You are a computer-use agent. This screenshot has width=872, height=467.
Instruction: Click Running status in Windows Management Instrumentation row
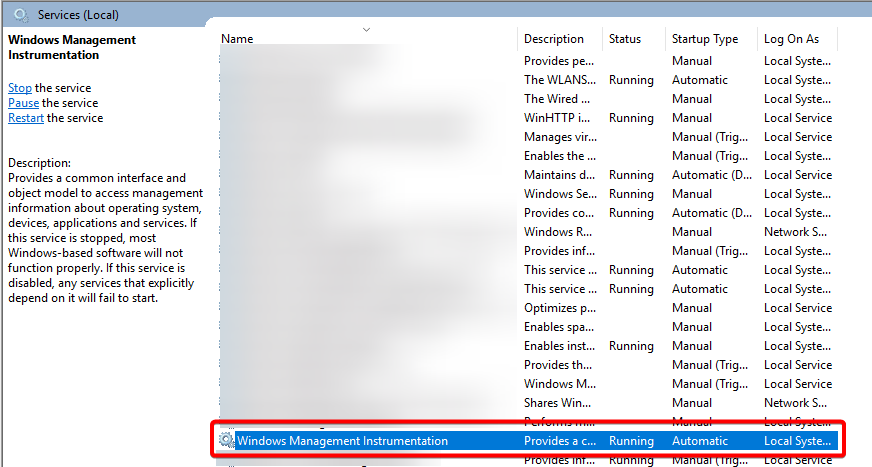pyautogui.click(x=631, y=441)
